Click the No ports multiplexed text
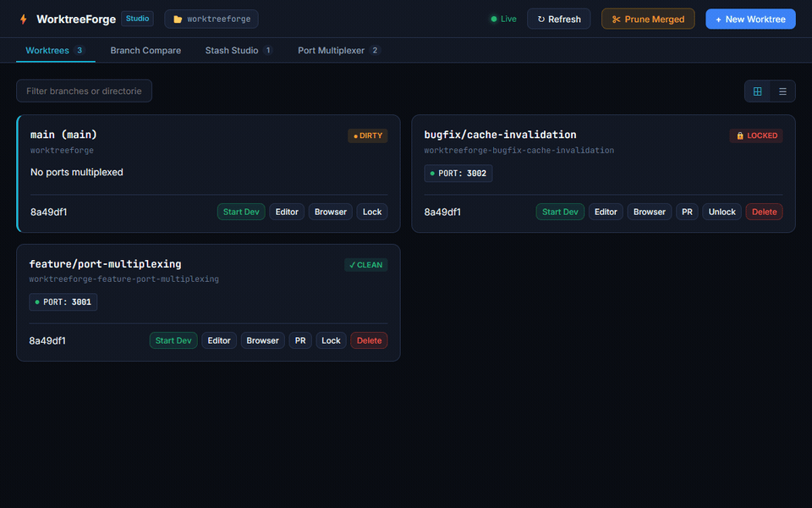Image resolution: width=812 pixels, height=508 pixels. (77, 172)
